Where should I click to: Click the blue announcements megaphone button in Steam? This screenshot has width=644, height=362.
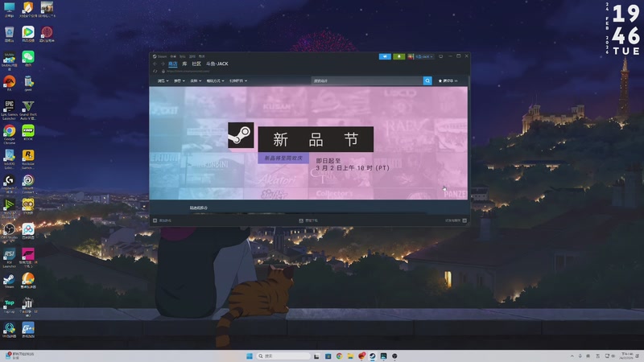pyautogui.click(x=385, y=56)
